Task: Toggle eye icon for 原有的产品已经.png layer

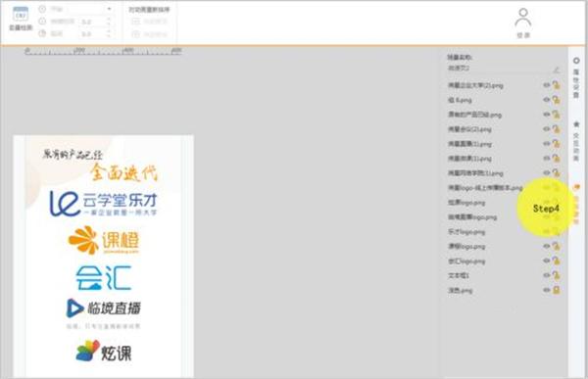Action: (x=547, y=115)
